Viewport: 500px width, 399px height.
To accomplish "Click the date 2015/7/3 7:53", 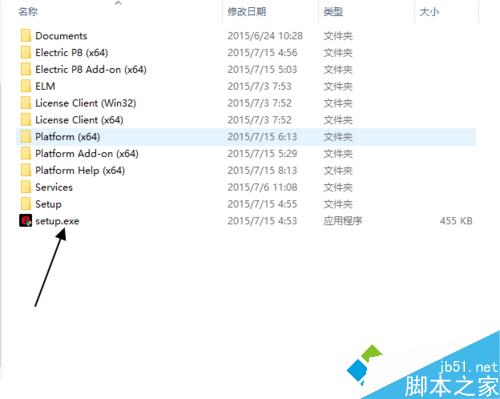I will pos(259,86).
